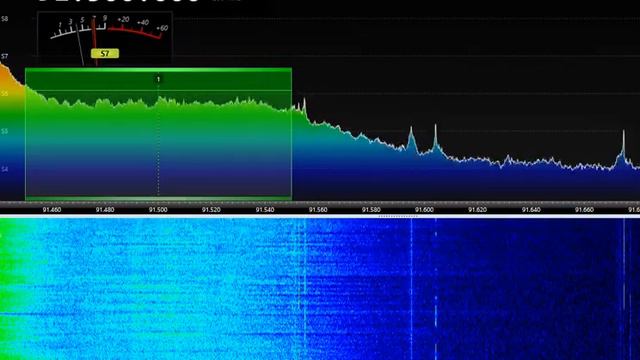Click the signal peak just below 91.600

pos(411,139)
